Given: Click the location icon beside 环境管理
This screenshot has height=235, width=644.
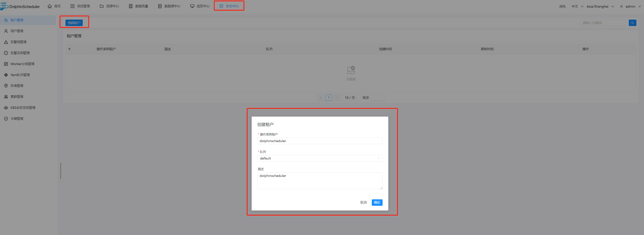Looking at the screenshot, I should (x=6, y=86).
